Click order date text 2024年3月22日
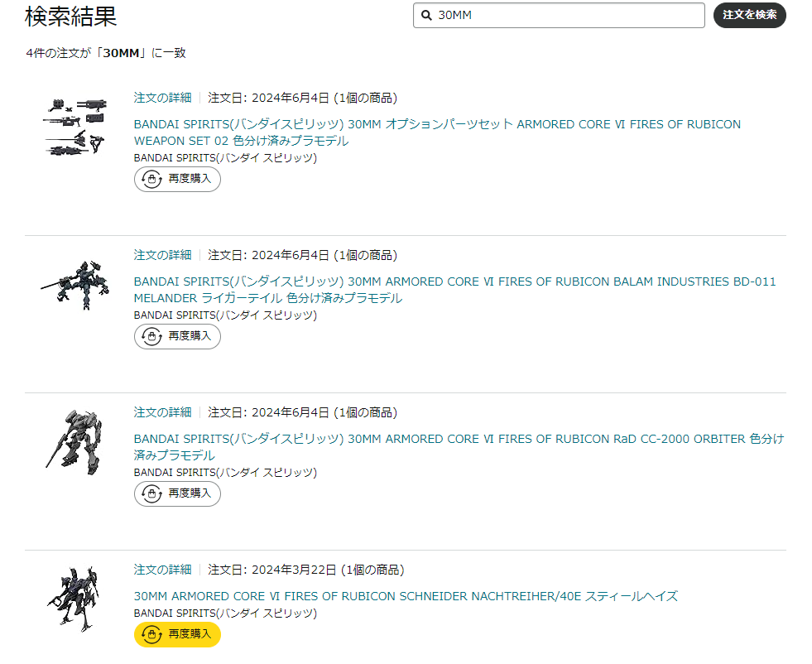This screenshot has height=664, width=812. point(294,570)
